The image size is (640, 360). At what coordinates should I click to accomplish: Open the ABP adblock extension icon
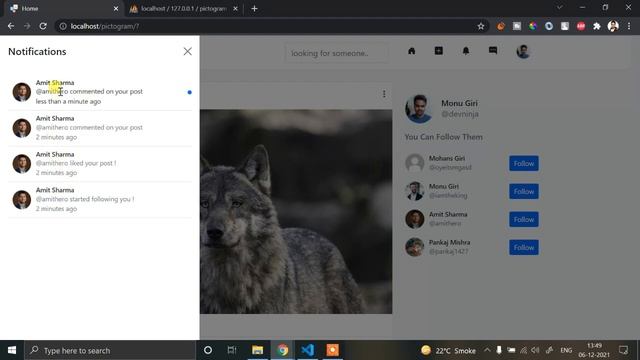[x=581, y=26]
